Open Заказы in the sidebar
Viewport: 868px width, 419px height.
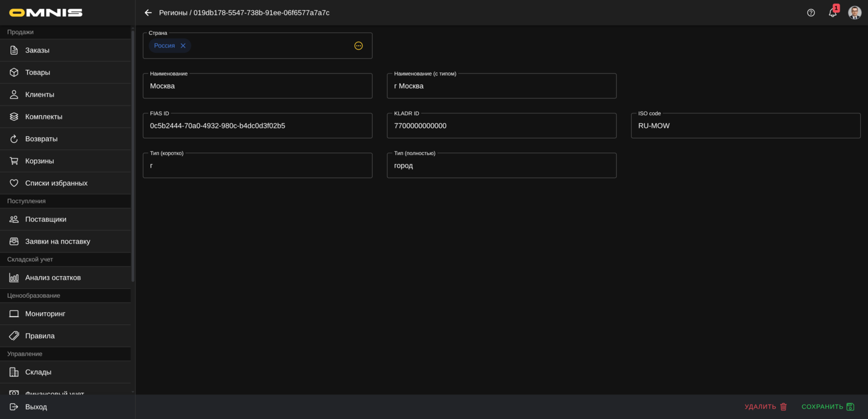[37, 50]
